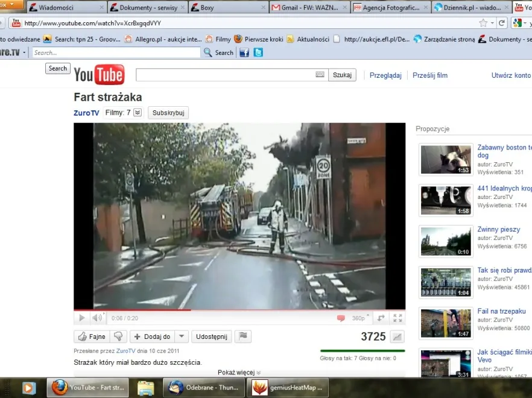This screenshot has width=532, height=398.
Task: Click the Twitter icon in the toolbar
Action: (x=258, y=52)
